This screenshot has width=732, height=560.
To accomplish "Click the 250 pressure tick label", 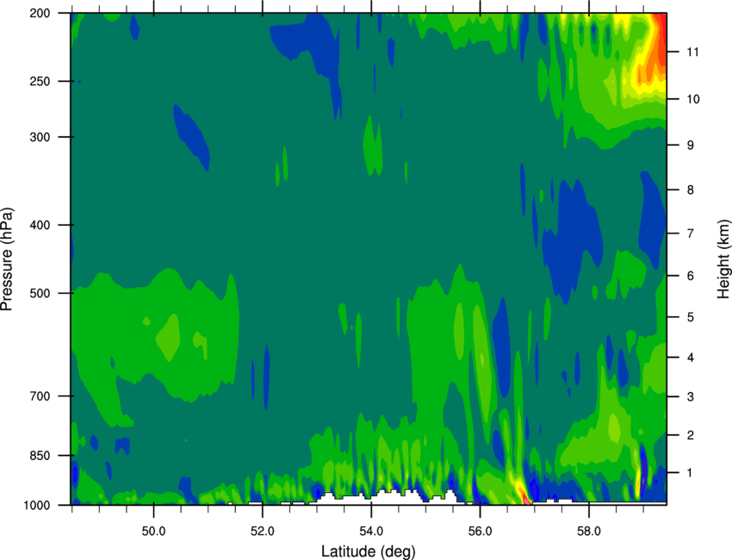I will tap(40, 81).
